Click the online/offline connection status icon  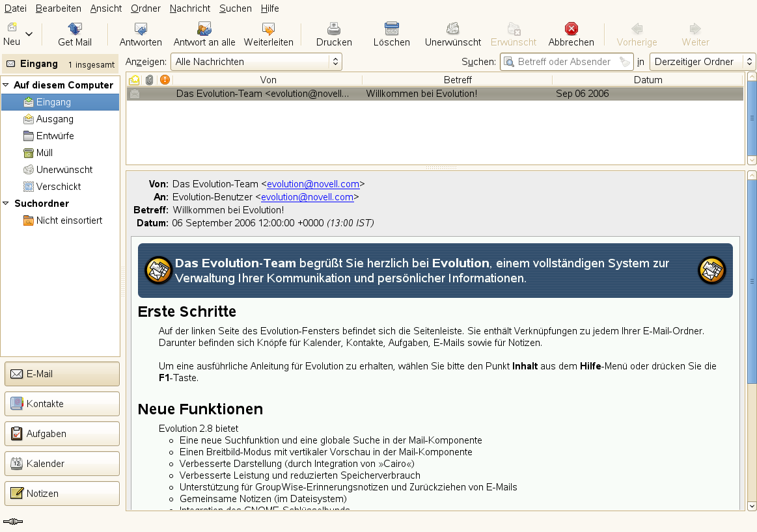click(13, 521)
